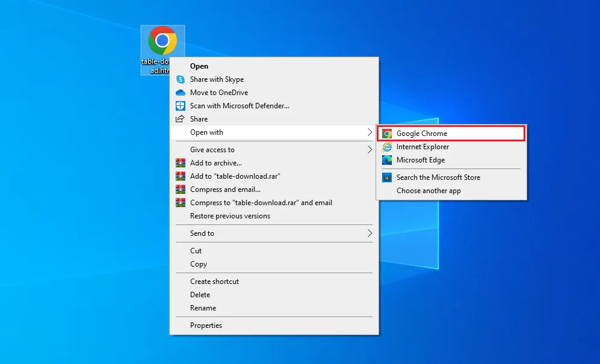Click the Microsoft Edge icon

(387, 160)
